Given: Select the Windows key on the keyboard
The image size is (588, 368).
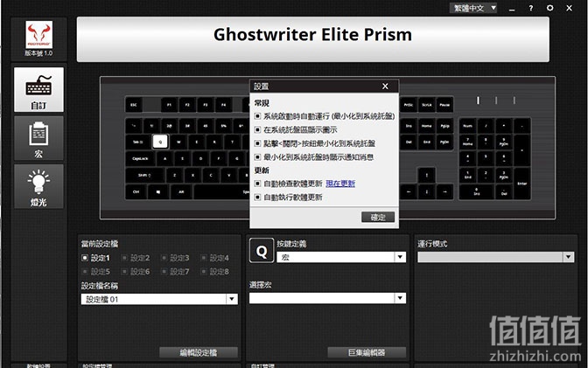Looking at the screenshot, I should (158, 192).
